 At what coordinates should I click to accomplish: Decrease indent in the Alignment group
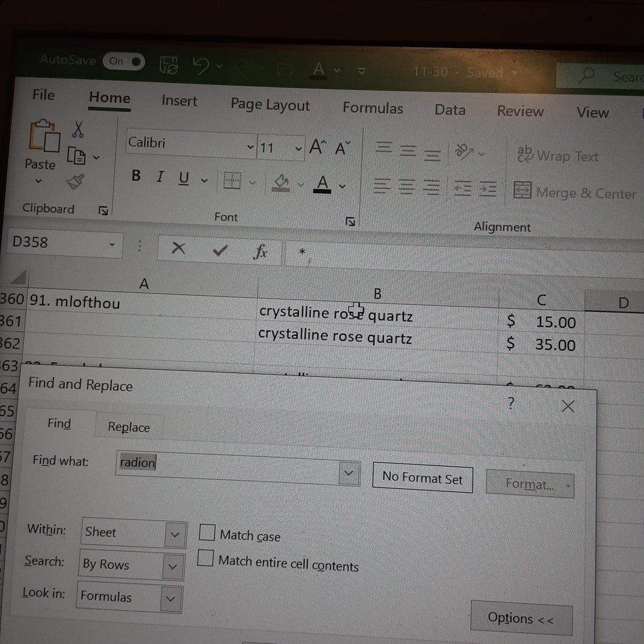(x=463, y=188)
